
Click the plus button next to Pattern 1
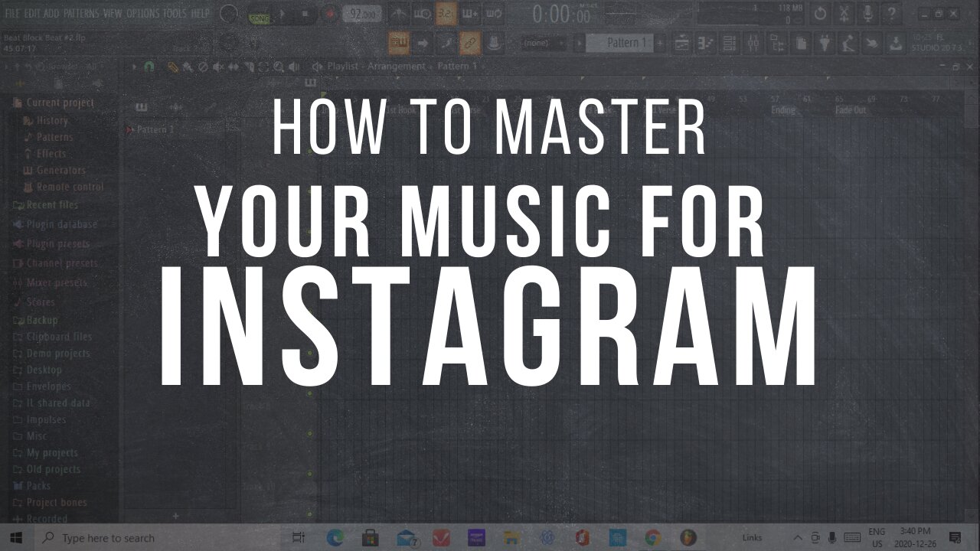[x=659, y=43]
